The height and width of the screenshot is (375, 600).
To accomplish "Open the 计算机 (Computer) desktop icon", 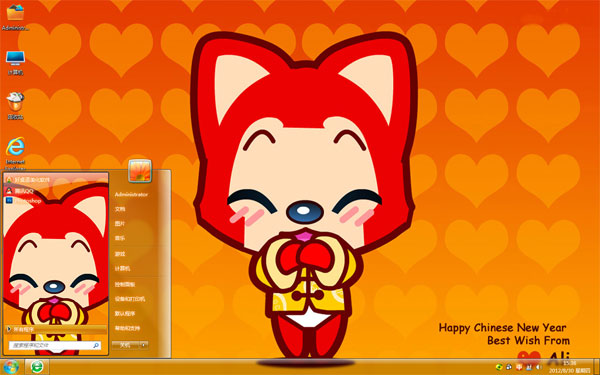I will click(15, 62).
